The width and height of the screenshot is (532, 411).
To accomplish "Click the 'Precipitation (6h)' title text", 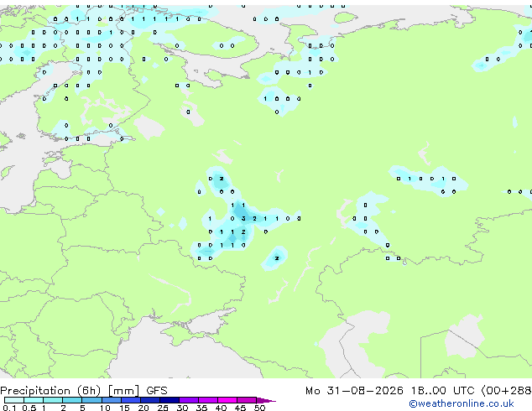I will 50,391.
